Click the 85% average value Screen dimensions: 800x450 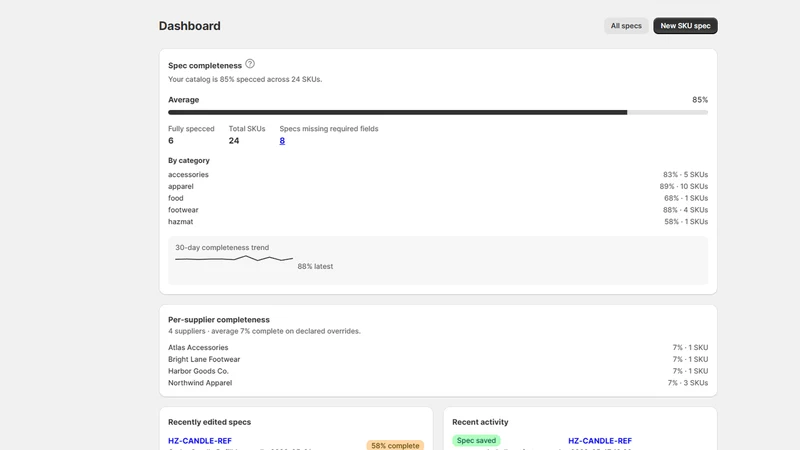(x=700, y=100)
